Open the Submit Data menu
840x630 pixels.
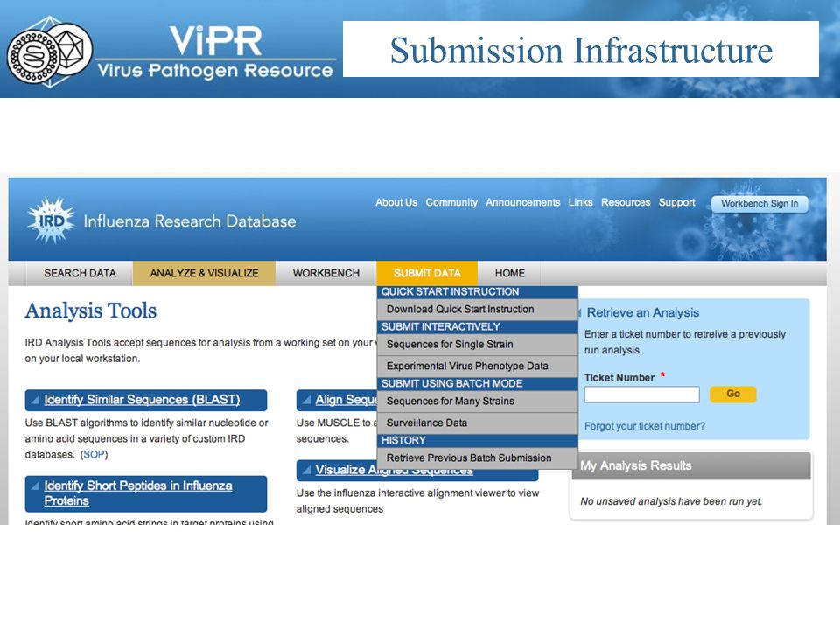click(427, 273)
